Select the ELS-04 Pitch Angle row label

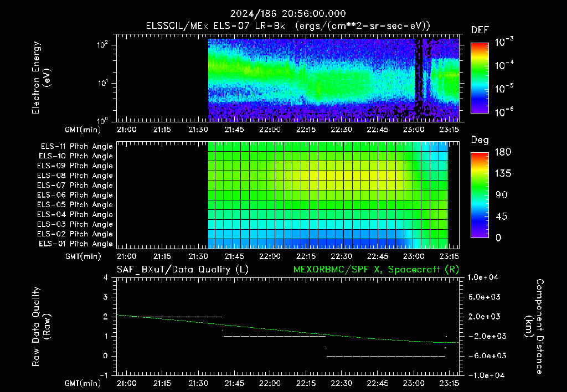point(75,214)
